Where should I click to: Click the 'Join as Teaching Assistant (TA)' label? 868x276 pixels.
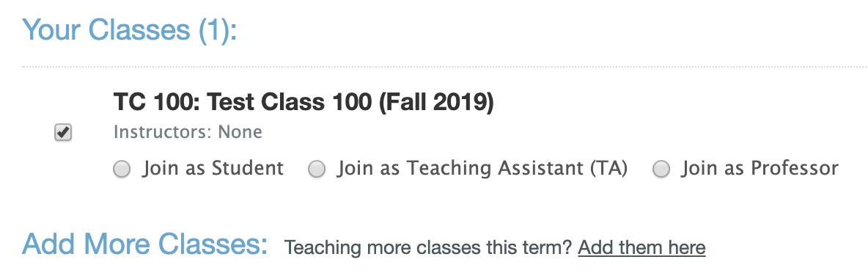point(482,168)
